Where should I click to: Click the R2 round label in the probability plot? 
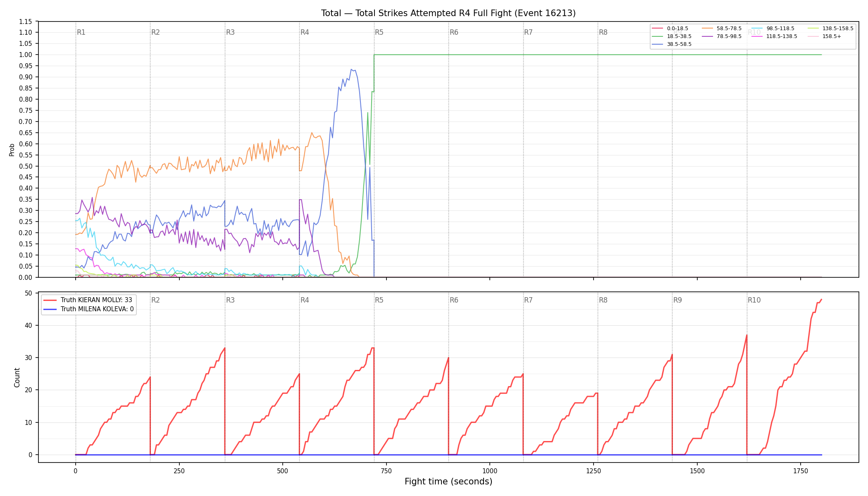coord(155,32)
